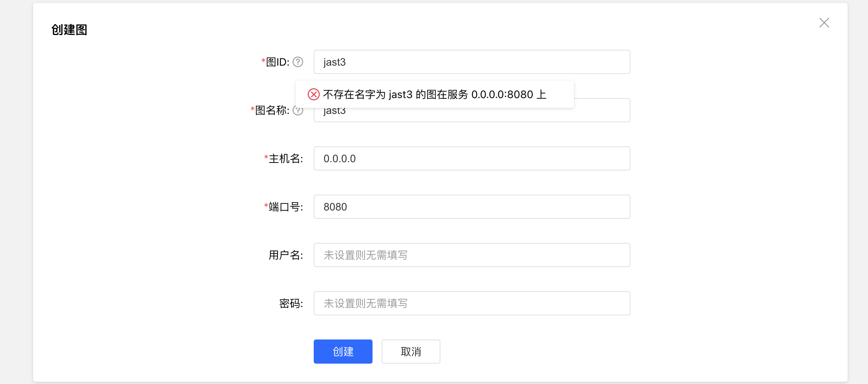Click the red error icon in notification
868x384 pixels.
pos(313,94)
